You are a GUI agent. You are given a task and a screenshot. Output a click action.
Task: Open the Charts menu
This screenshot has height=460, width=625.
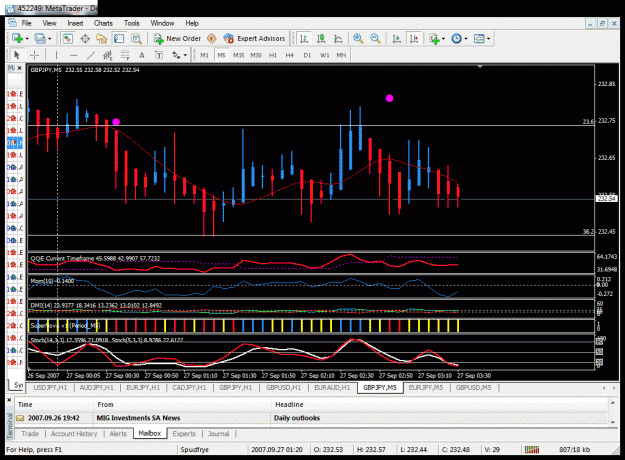pos(103,23)
